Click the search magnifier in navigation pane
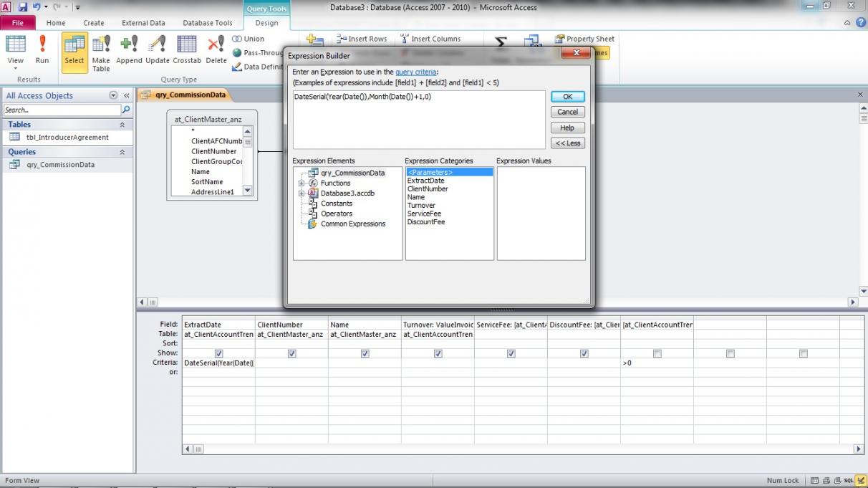Image resolution: width=868 pixels, height=488 pixels. pos(127,110)
